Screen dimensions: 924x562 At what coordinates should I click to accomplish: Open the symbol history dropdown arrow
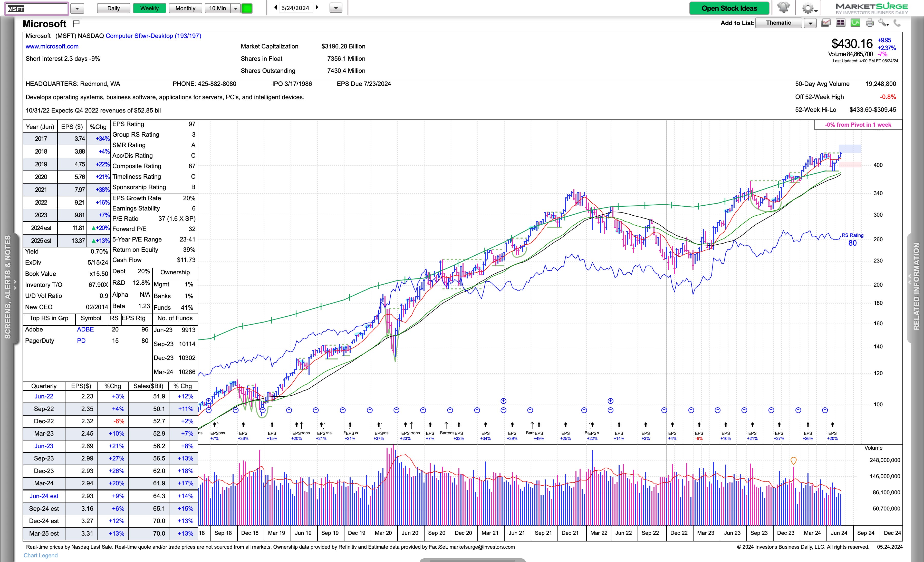[77, 8]
